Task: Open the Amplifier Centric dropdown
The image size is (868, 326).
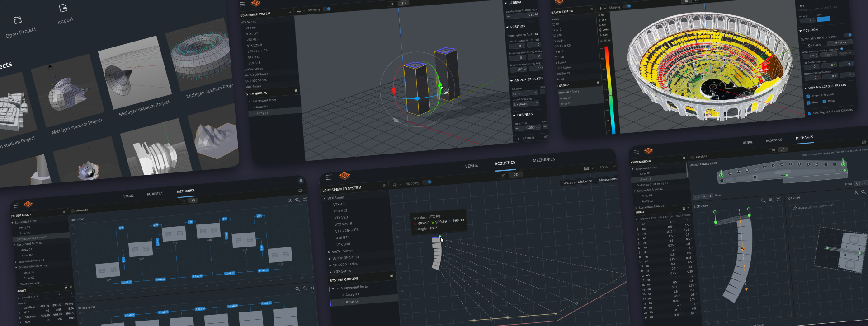Action: 525,93
